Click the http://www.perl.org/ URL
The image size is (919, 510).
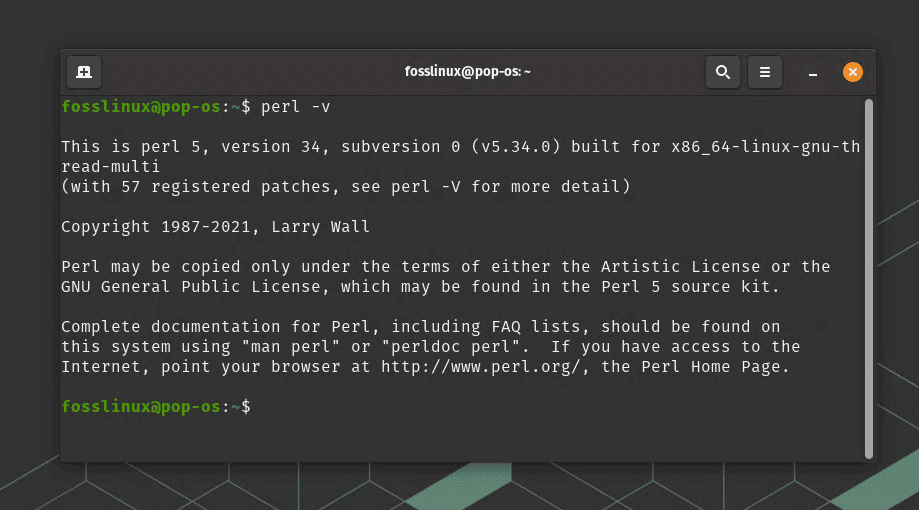pos(481,367)
